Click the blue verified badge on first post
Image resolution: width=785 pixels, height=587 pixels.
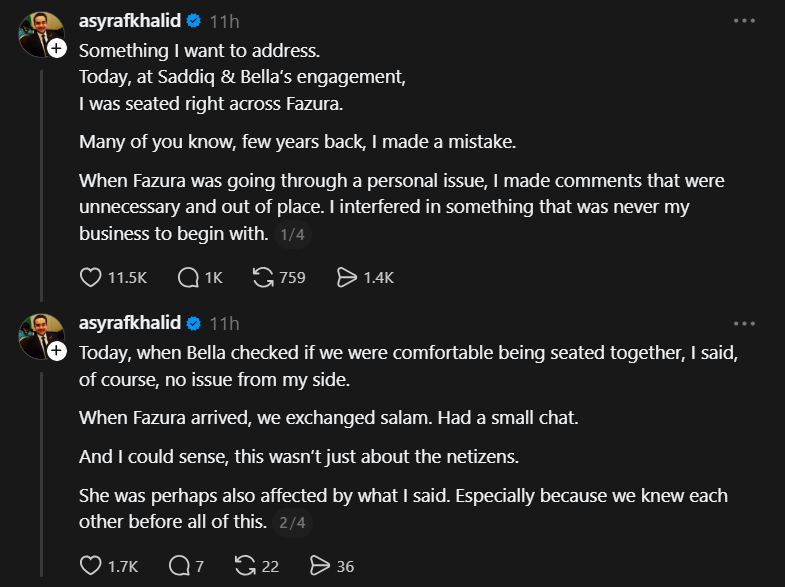194,21
